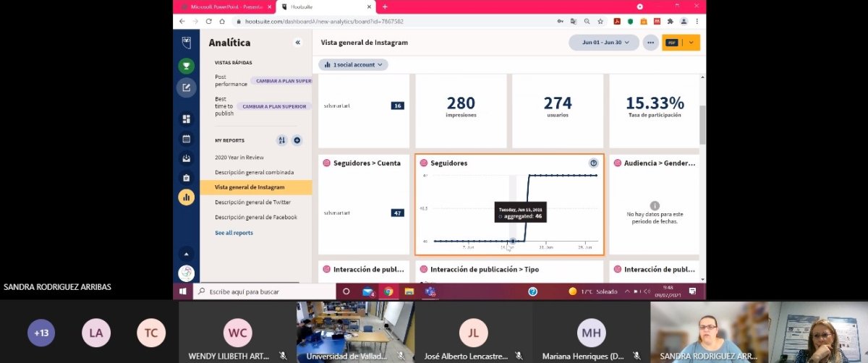Open the notifications action center icon

click(693, 291)
